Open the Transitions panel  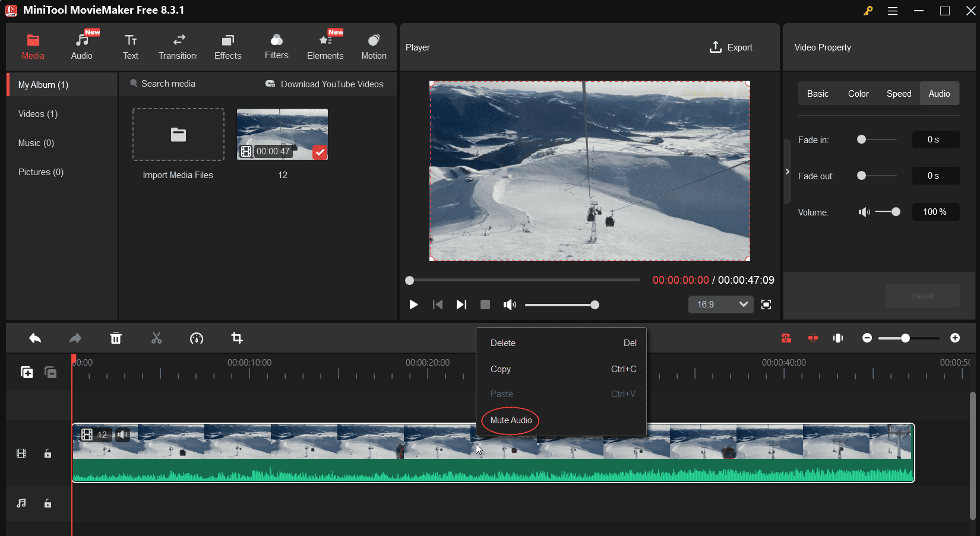click(x=178, y=46)
